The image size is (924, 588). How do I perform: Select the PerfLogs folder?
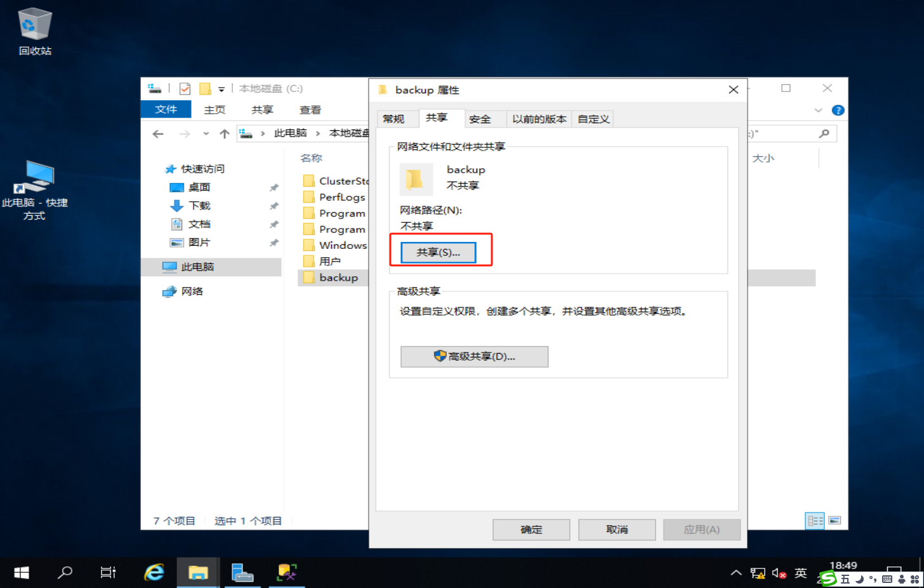pos(334,197)
